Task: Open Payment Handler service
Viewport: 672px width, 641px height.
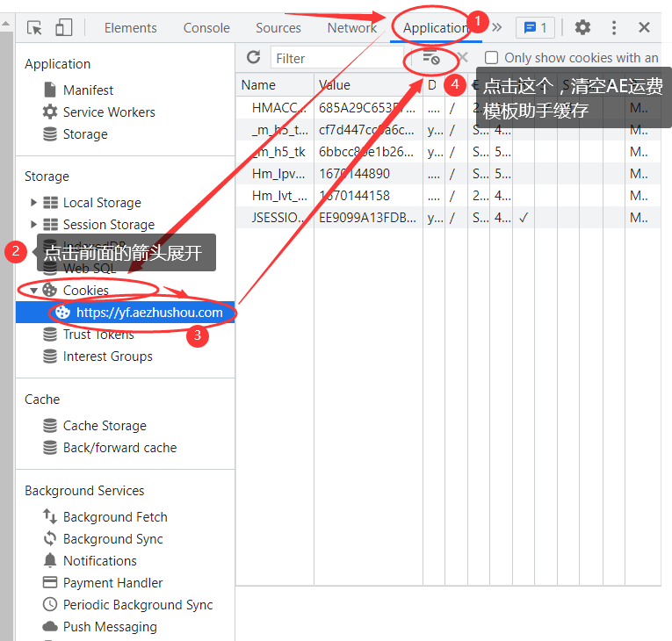Action: (112, 582)
